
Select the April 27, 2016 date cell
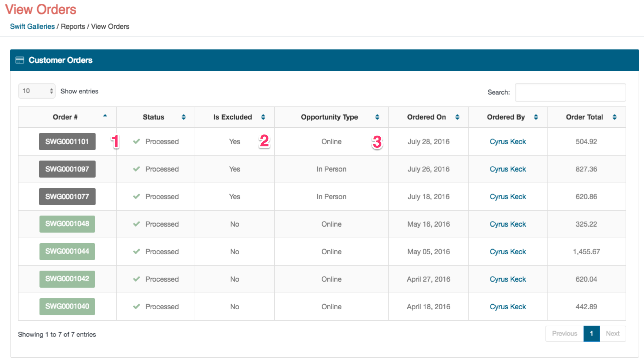tap(429, 279)
